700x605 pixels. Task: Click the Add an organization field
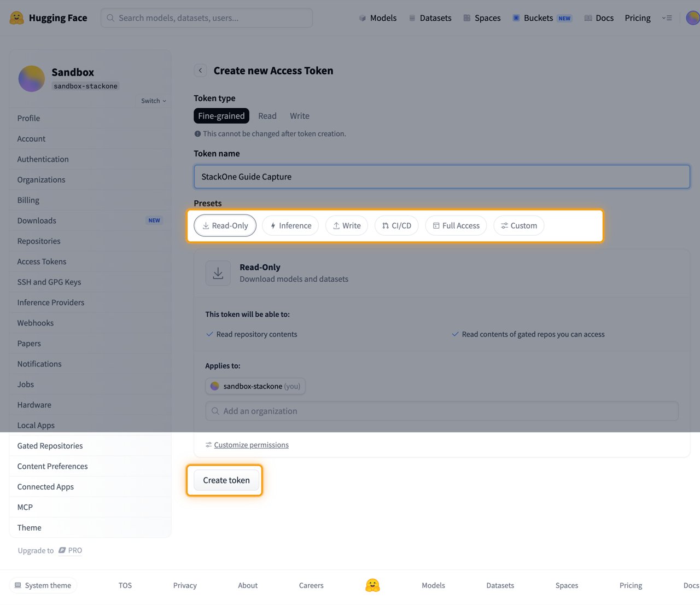(442, 411)
